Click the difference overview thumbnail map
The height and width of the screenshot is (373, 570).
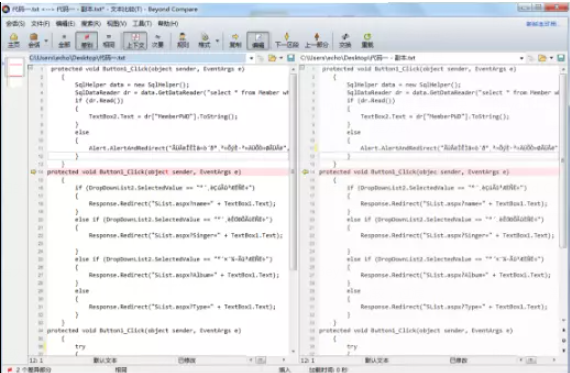pos(15,73)
